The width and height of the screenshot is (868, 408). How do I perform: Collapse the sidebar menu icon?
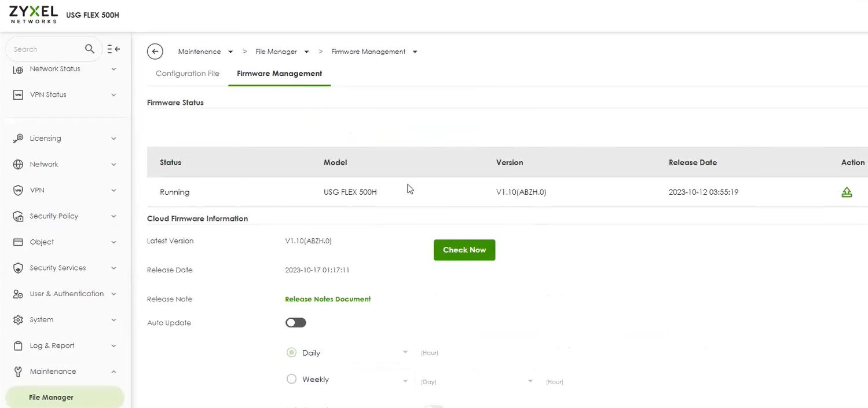point(113,49)
